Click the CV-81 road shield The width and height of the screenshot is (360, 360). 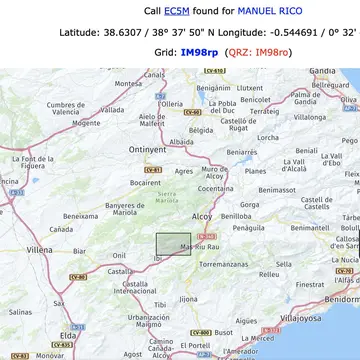click(153, 170)
